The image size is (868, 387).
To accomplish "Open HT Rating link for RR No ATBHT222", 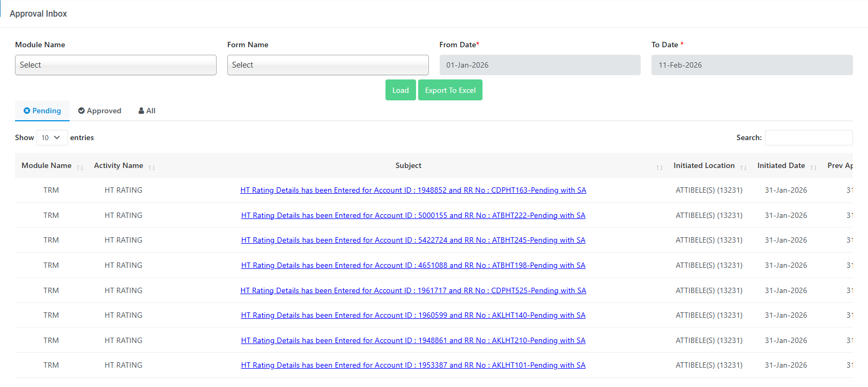I will (x=413, y=215).
